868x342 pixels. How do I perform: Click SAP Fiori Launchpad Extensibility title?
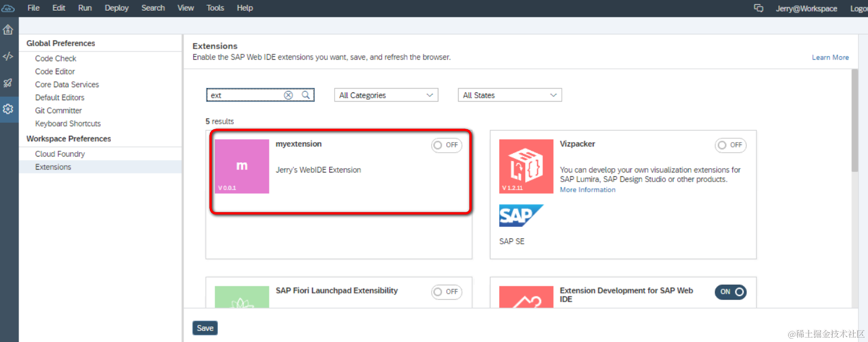pos(337,290)
